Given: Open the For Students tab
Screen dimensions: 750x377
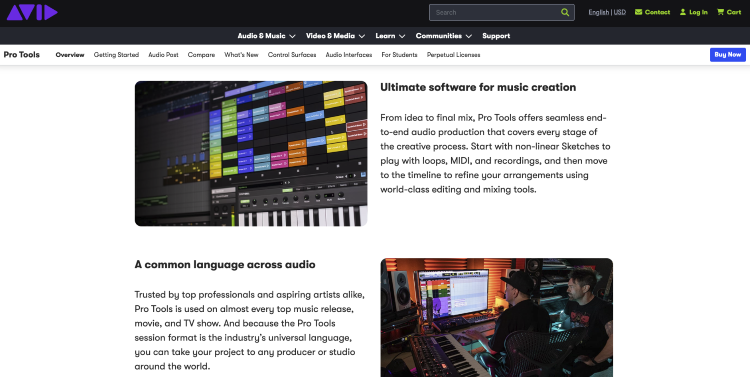Looking at the screenshot, I should (x=399, y=55).
